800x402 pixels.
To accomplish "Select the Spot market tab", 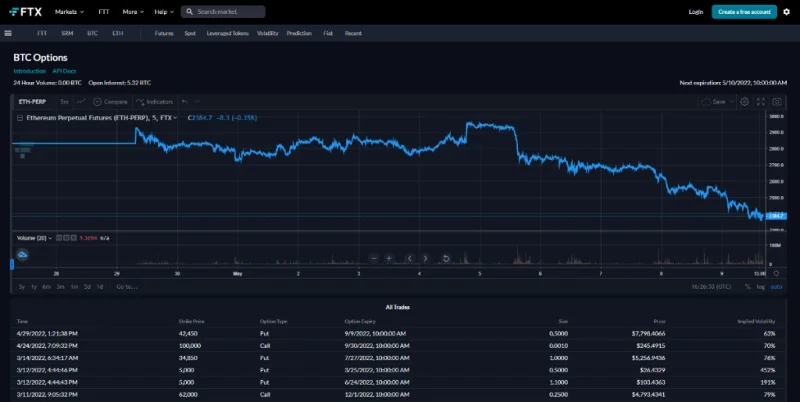I will pos(190,33).
